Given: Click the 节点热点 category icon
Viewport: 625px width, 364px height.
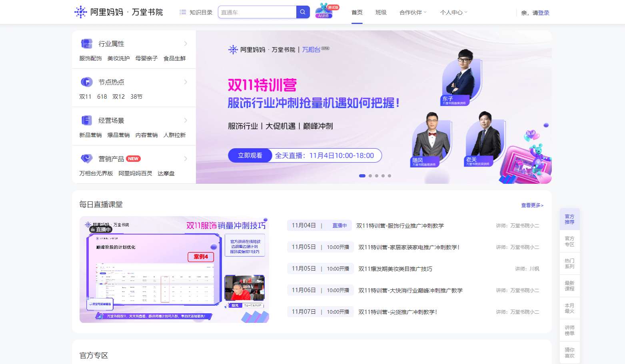Looking at the screenshot, I should 87,82.
